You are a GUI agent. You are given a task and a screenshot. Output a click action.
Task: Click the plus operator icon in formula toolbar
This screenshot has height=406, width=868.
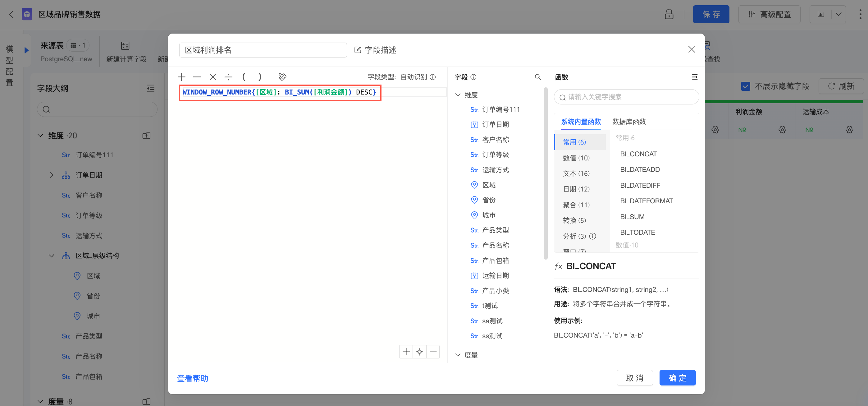182,77
